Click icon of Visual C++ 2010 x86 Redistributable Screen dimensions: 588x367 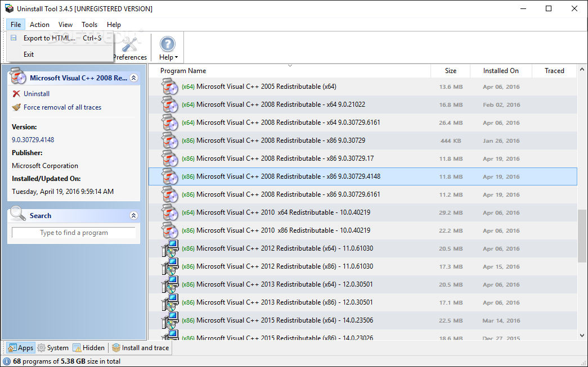[x=169, y=230]
